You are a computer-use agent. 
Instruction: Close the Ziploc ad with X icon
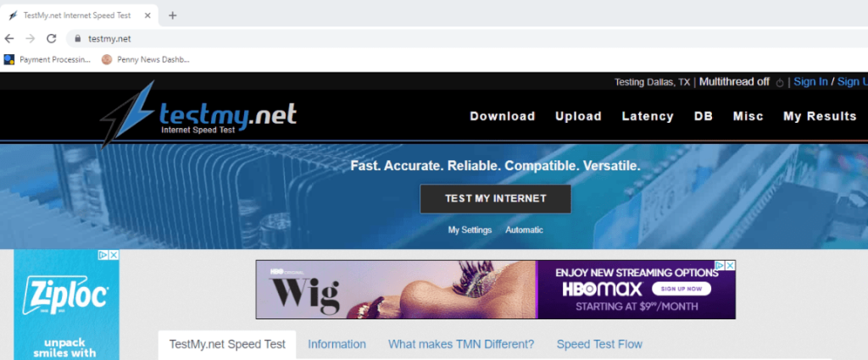(114, 255)
